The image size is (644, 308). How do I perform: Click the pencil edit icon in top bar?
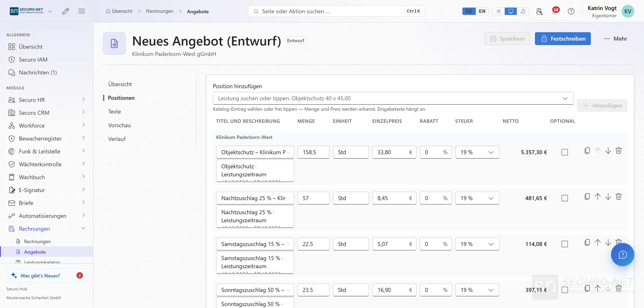(66, 11)
